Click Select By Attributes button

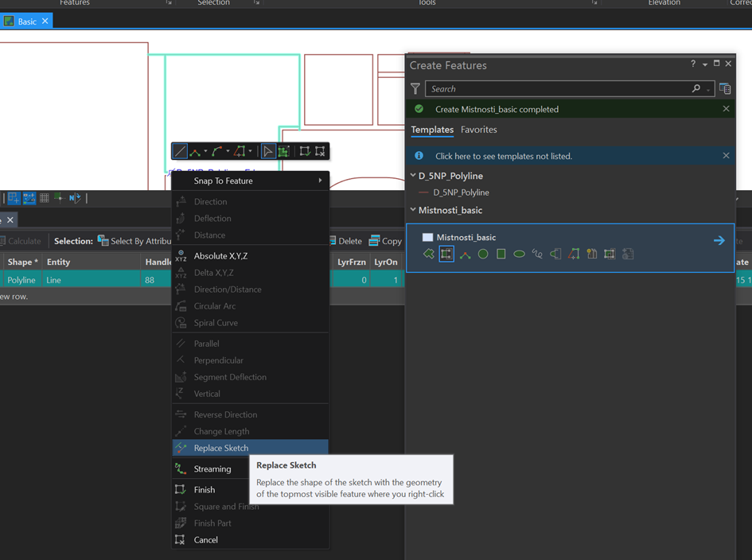click(134, 241)
